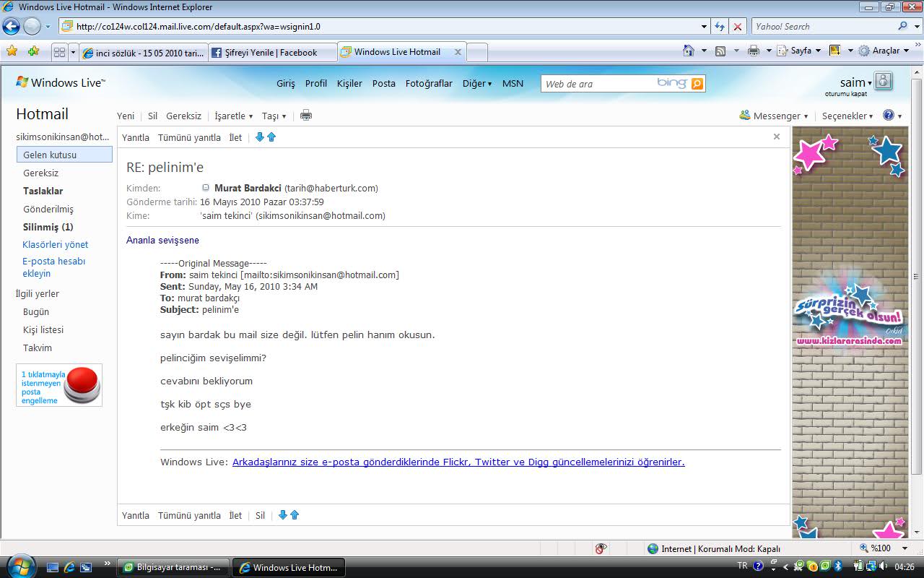Open a new empty browser tab

point(477,52)
